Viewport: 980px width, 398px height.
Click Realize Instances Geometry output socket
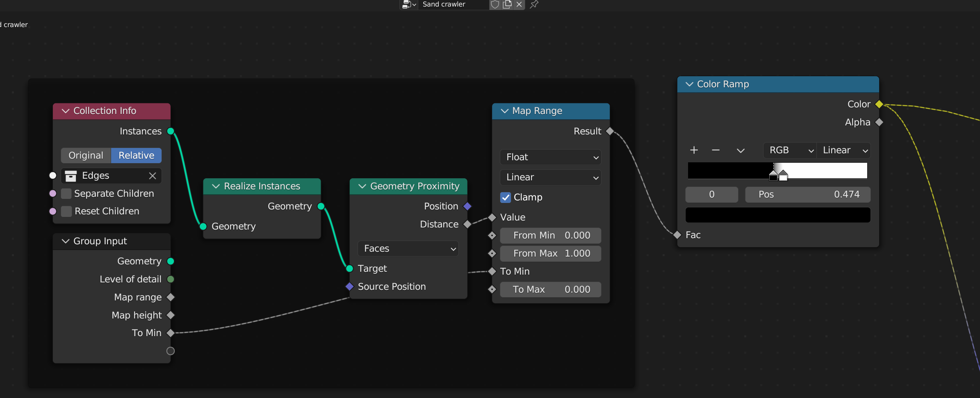click(x=321, y=206)
